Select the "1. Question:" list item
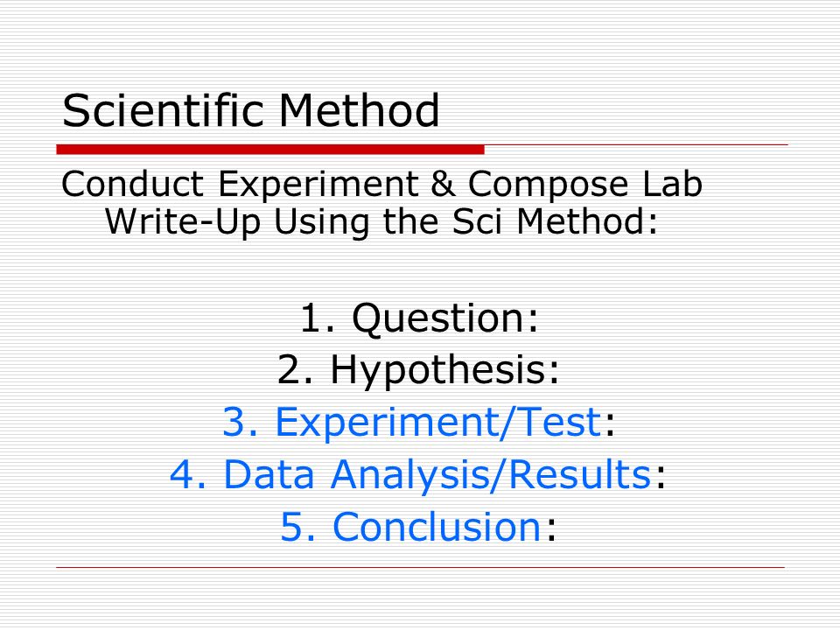This screenshot has height=630, width=840. (x=419, y=318)
